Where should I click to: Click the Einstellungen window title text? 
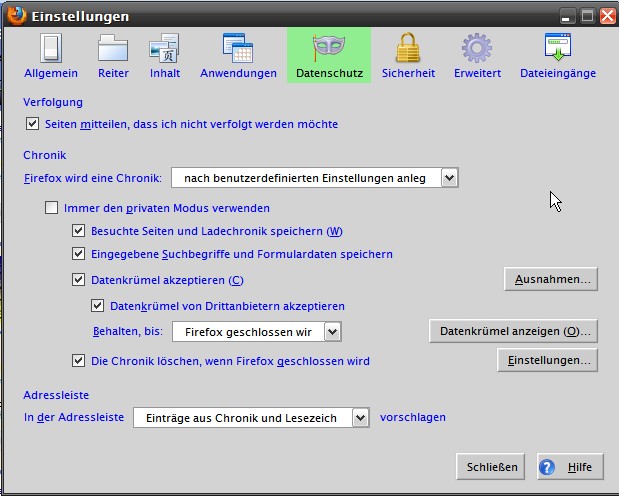(x=80, y=16)
